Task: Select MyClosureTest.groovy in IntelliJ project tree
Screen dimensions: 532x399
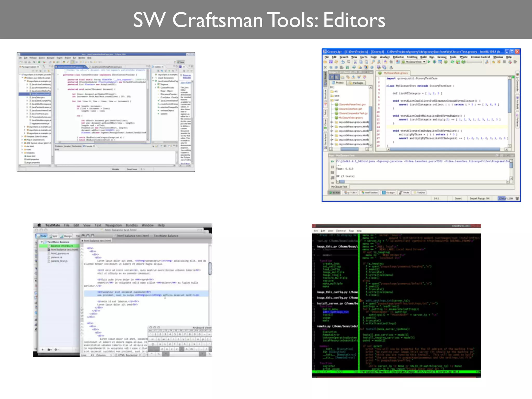Action: pyautogui.click(x=349, y=118)
